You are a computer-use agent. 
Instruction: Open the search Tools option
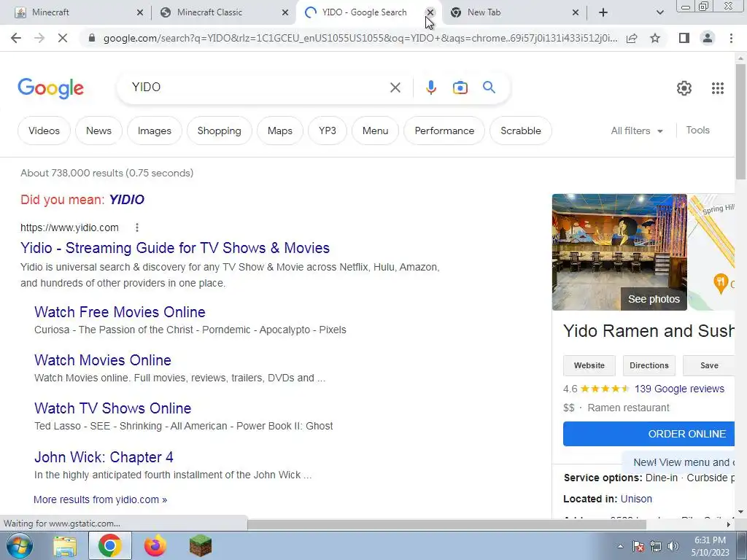pos(697,130)
